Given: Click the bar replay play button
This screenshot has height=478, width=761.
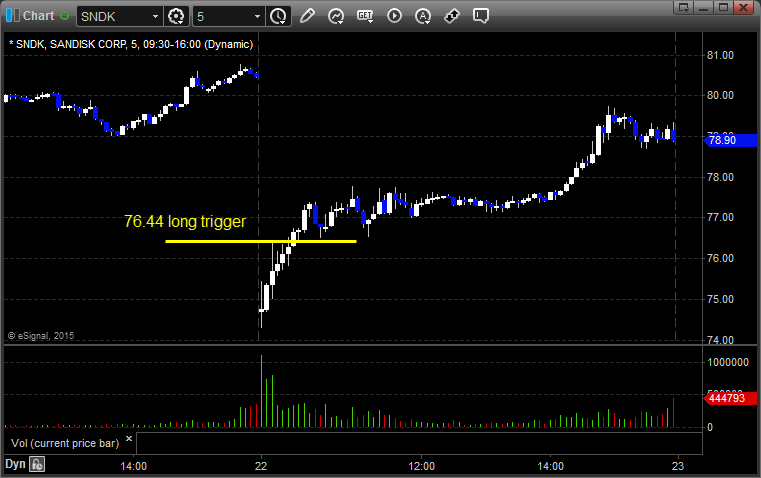Looking at the screenshot, I should [394, 16].
